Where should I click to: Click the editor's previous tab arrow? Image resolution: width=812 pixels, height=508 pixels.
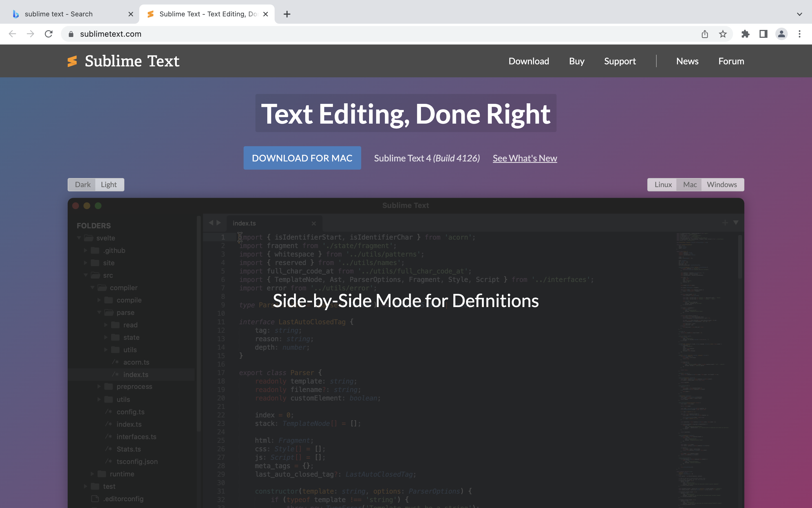click(211, 223)
